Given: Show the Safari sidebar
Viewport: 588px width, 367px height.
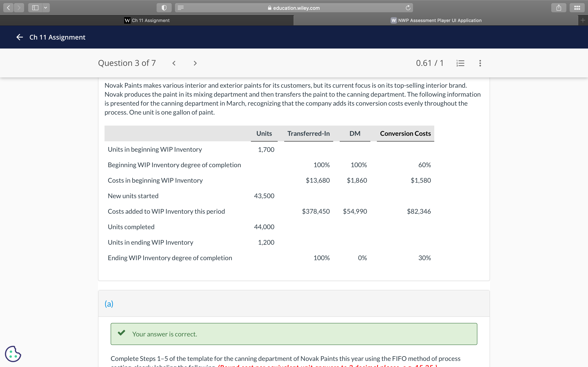Looking at the screenshot, I should pyautogui.click(x=36, y=8).
